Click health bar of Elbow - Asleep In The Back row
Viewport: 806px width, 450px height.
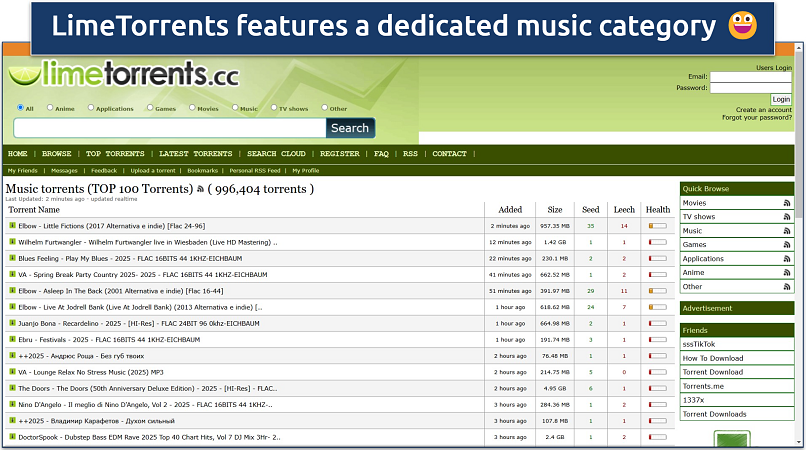click(657, 291)
